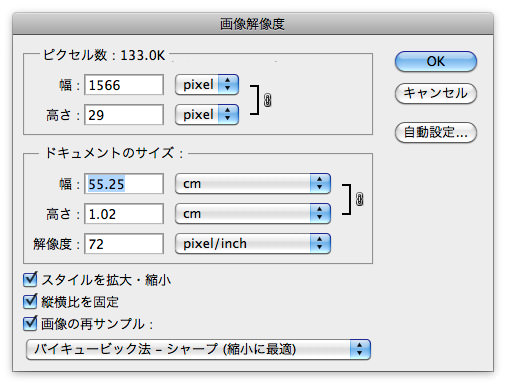Open document width cm unit dropdown
This screenshot has width=506, height=384.
click(x=253, y=184)
